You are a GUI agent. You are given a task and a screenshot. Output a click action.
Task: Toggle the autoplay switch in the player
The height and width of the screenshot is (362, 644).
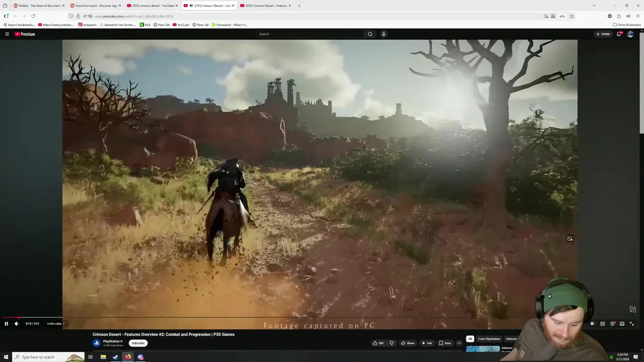(x=592, y=324)
